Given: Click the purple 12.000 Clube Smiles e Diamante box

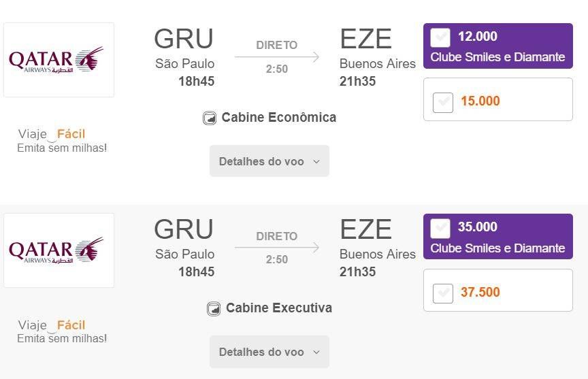Looking at the screenshot, I should [498, 46].
